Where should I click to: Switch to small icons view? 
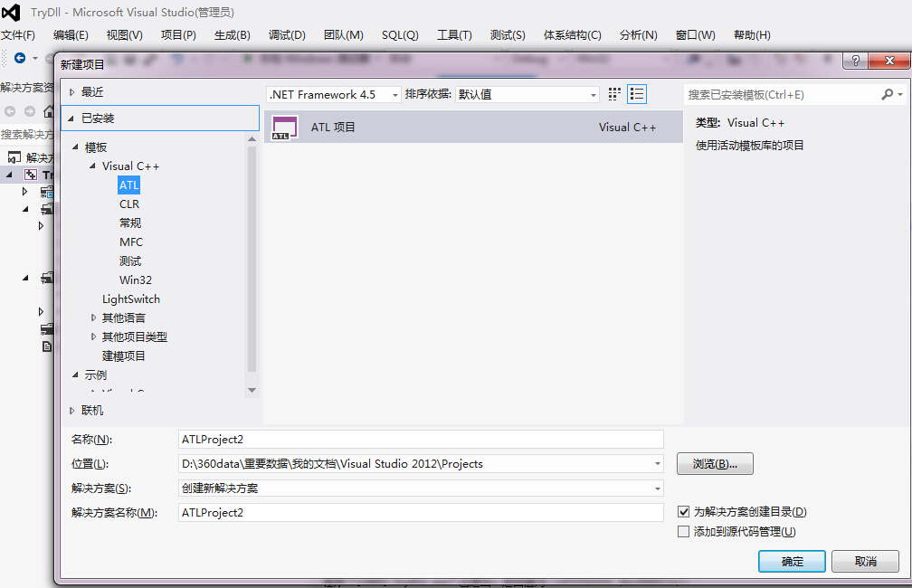(x=614, y=94)
